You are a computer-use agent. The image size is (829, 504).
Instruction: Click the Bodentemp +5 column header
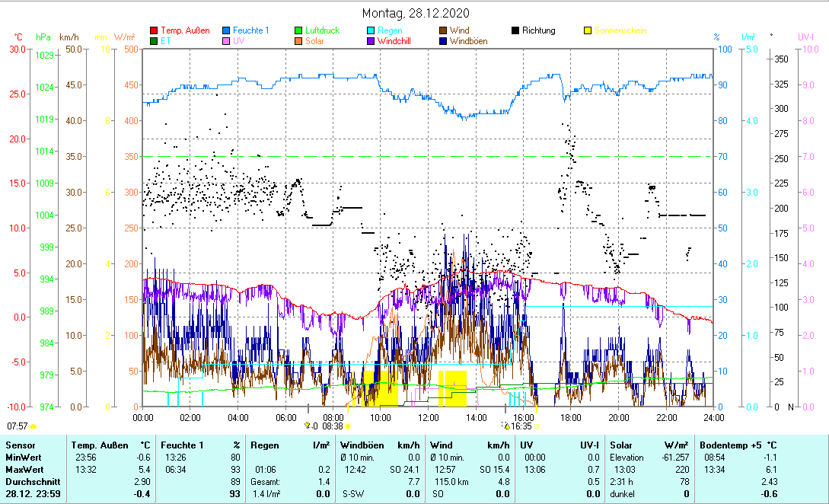pyautogui.click(x=730, y=445)
